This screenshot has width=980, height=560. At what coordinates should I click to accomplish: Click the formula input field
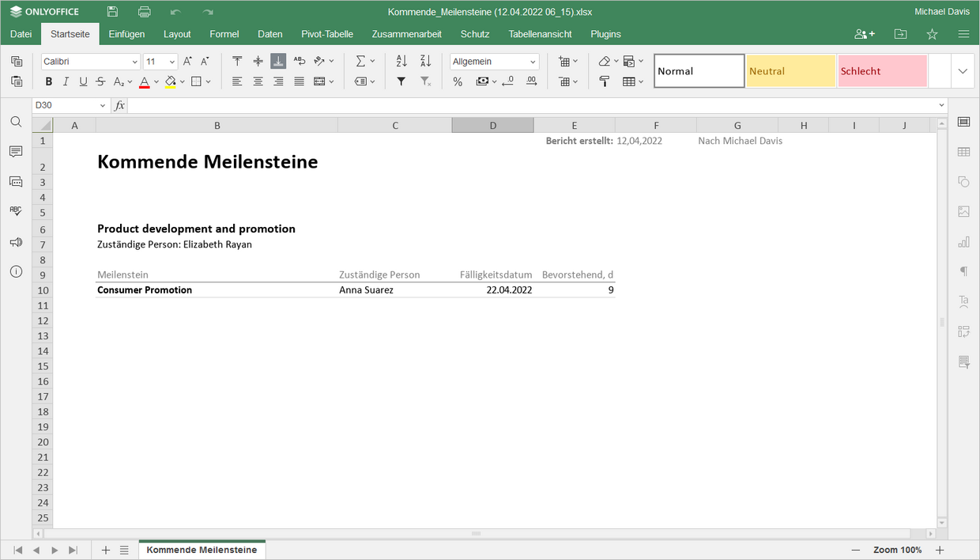[530, 105]
